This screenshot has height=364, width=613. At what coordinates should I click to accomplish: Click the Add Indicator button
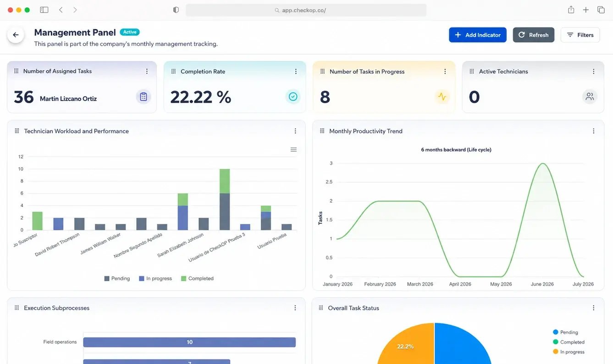[478, 35]
